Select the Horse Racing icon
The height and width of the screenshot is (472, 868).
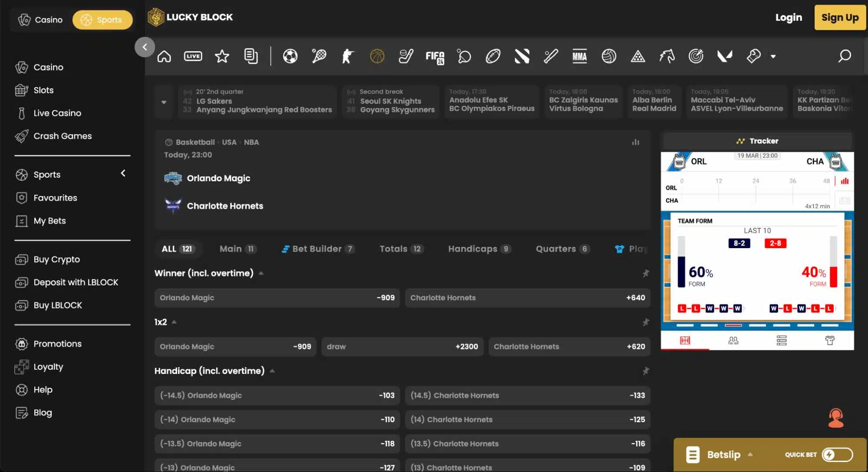tap(667, 56)
